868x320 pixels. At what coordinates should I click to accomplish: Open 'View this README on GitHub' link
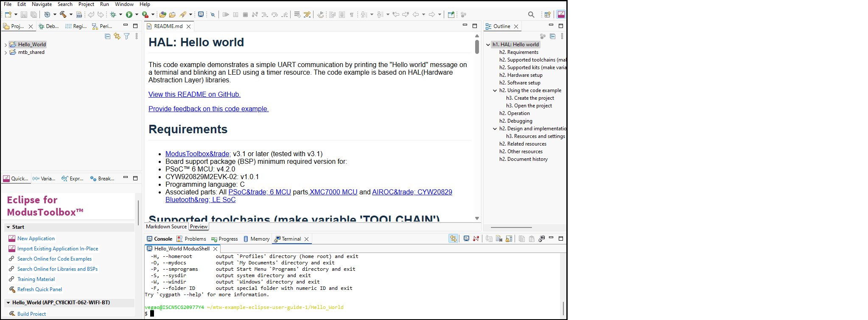194,95
